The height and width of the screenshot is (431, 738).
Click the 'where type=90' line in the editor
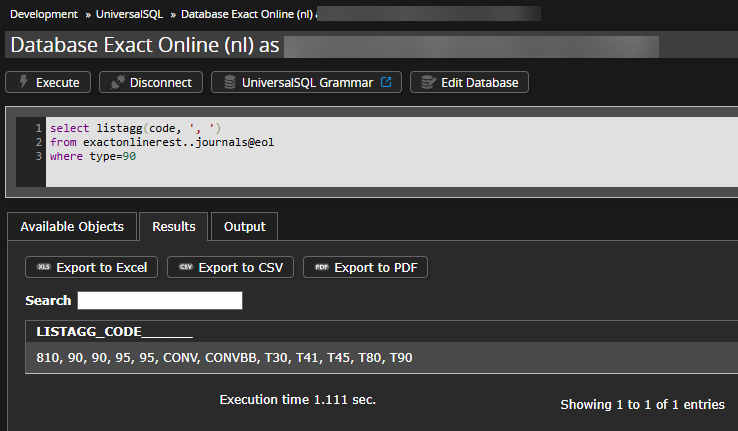(93, 157)
